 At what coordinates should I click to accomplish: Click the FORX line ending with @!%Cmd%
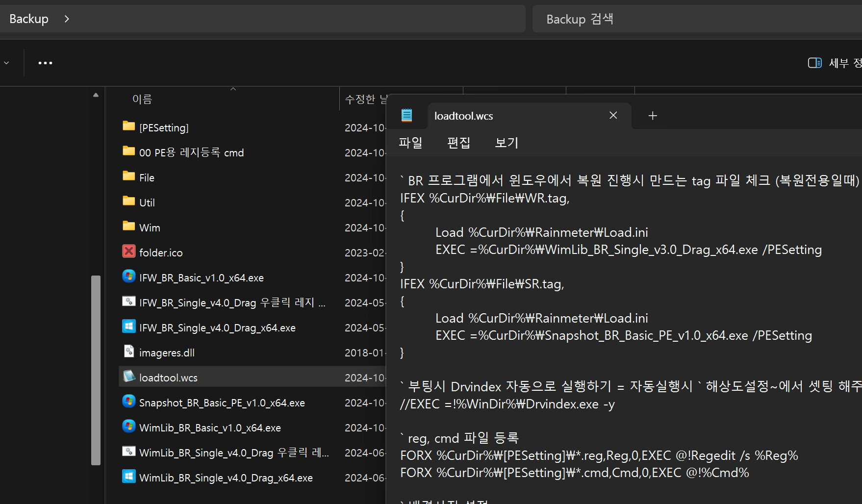pyautogui.click(x=575, y=473)
